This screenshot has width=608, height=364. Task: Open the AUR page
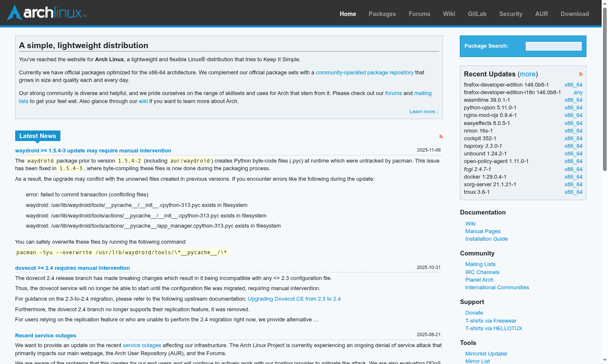click(x=542, y=14)
